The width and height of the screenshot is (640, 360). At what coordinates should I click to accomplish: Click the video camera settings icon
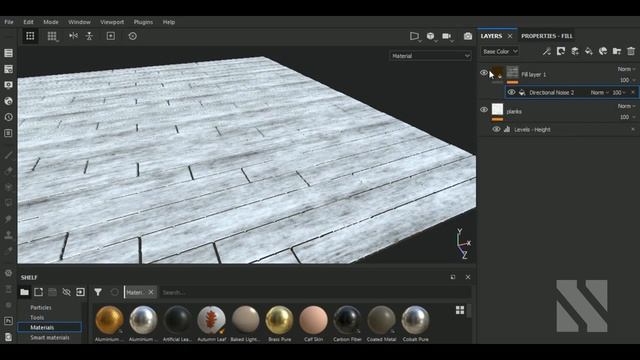tap(447, 36)
